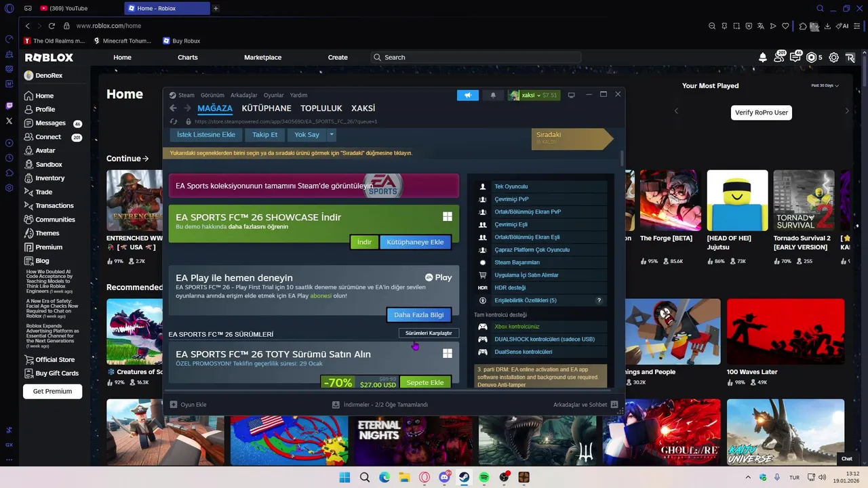This screenshot has height=488, width=868.
Task: Click Kütüphaneye Ekle button
Action: (x=415, y=242)
